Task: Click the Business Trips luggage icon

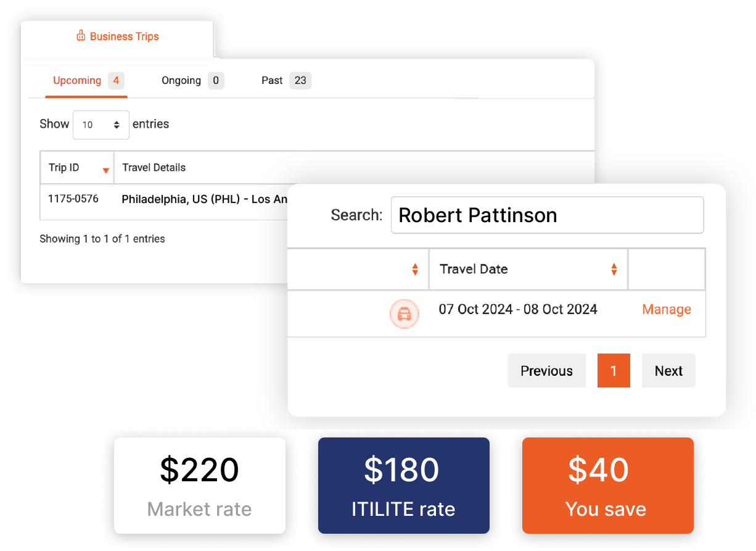Action: pos(81,36)
